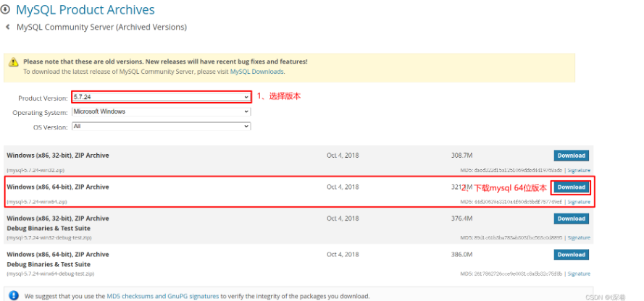Open Signature link for win32-debug-test.zip
Viewport: 644px width, 301px height.
[x=579, y=238]
